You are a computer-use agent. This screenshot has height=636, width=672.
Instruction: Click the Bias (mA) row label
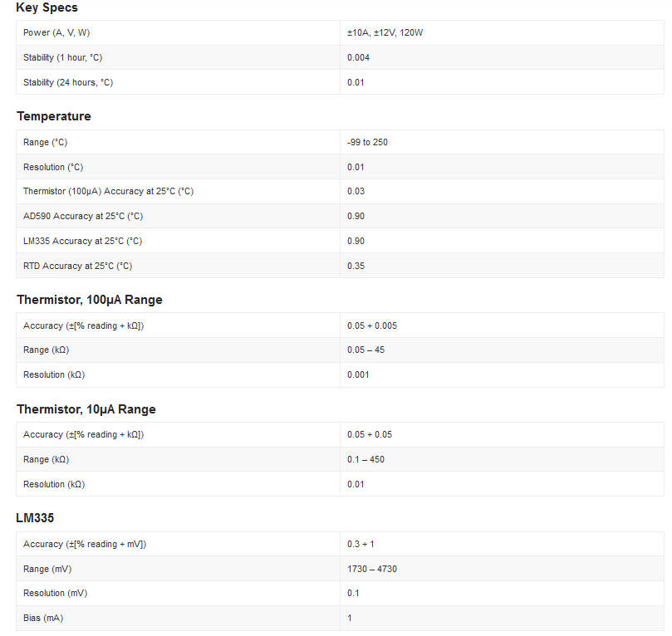pos(44,618)
